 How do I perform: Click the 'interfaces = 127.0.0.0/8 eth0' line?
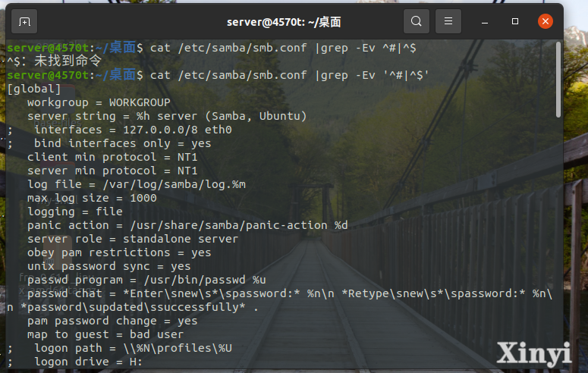[119, 130]
